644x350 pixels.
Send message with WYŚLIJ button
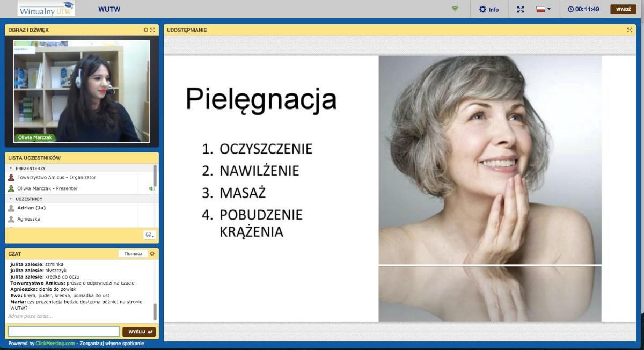pos(139,332)
